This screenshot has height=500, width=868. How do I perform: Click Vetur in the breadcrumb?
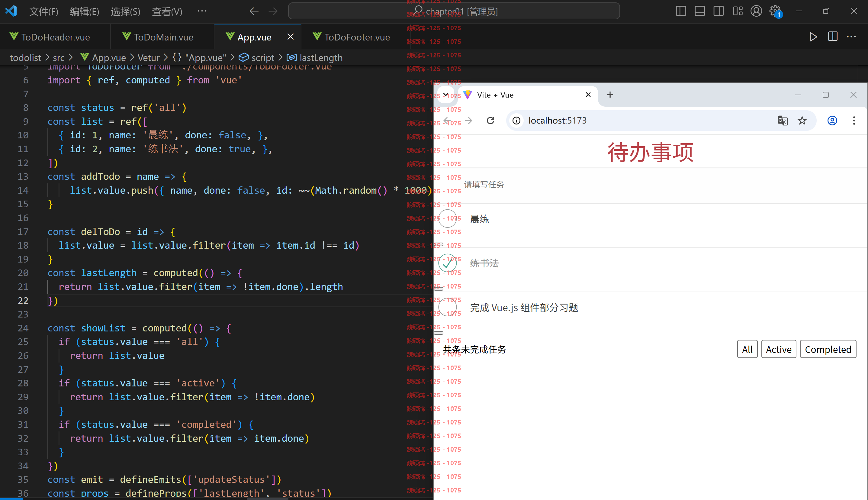pyautogui.click(x=149, y=57)
